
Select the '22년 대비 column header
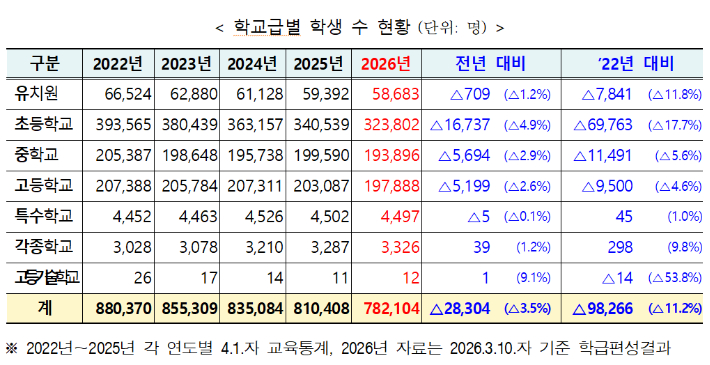tap(636, 64)
